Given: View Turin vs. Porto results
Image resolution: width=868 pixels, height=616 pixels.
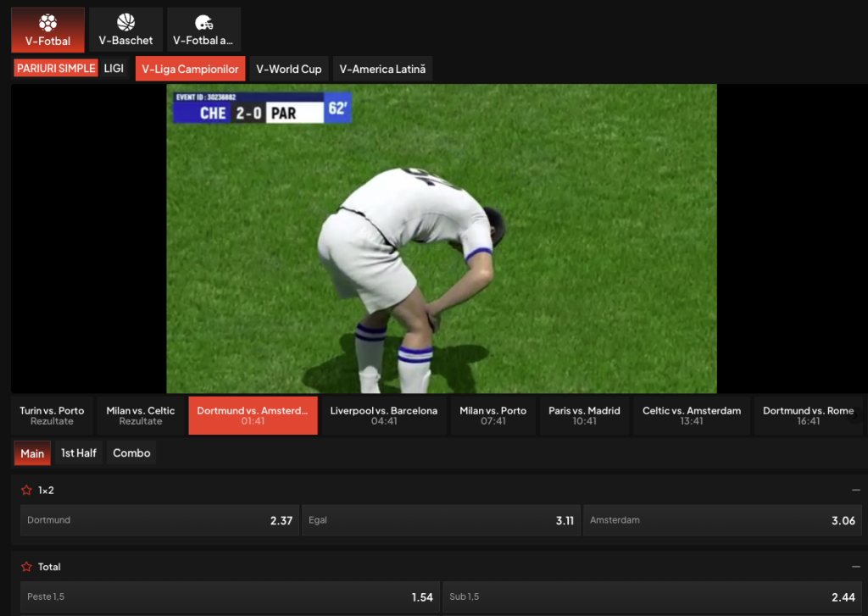Looking at the screenshot, I should 52,415.
